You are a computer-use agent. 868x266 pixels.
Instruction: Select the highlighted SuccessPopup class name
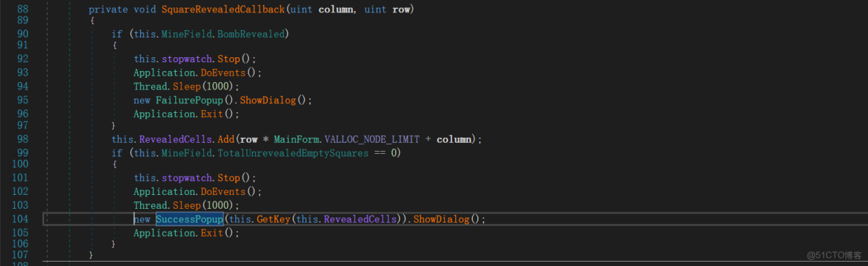tap(189, 219)
